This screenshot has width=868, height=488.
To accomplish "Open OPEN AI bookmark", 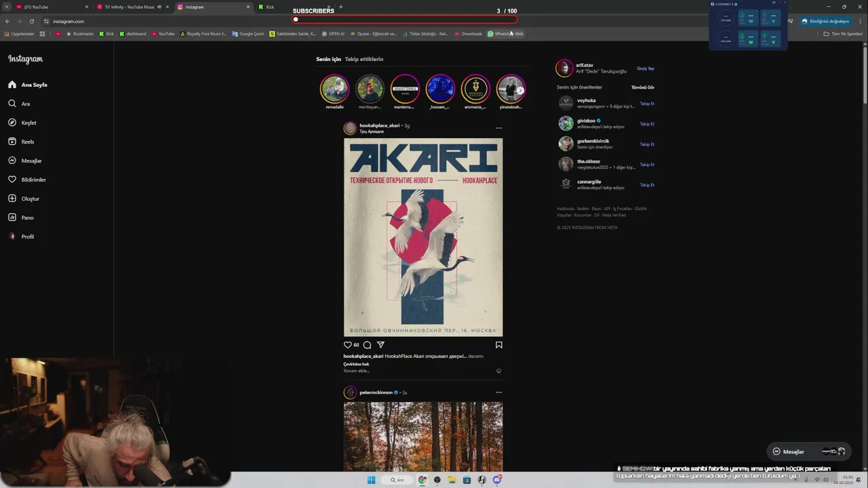I will coord(333,34).
